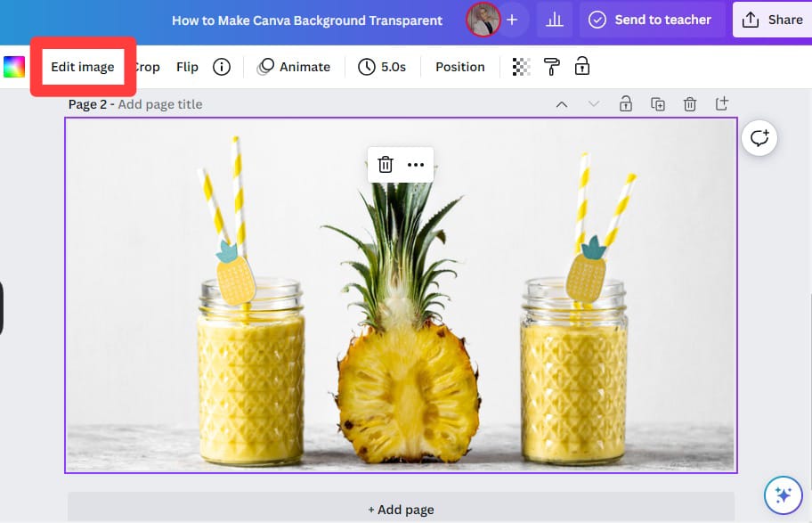The image size is (812, 523).
Task: Select the Position menu item
Action: 459,66
